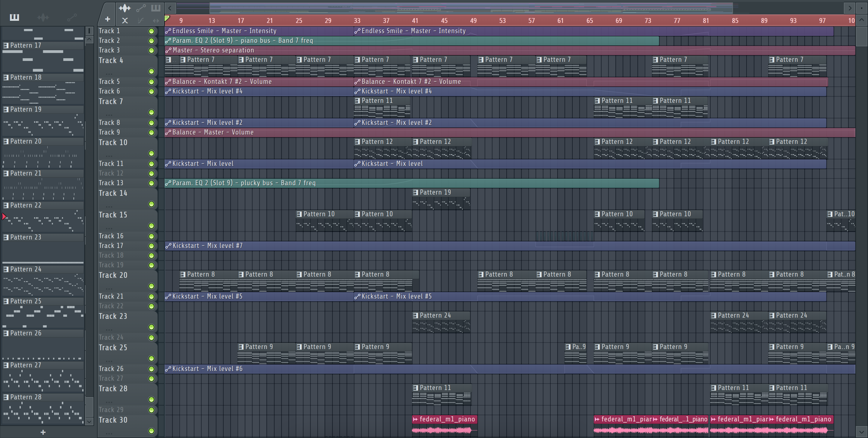Mute Track 20 with its green LED
The height and width of the screenshot is (438, 868).
point(151,286)
